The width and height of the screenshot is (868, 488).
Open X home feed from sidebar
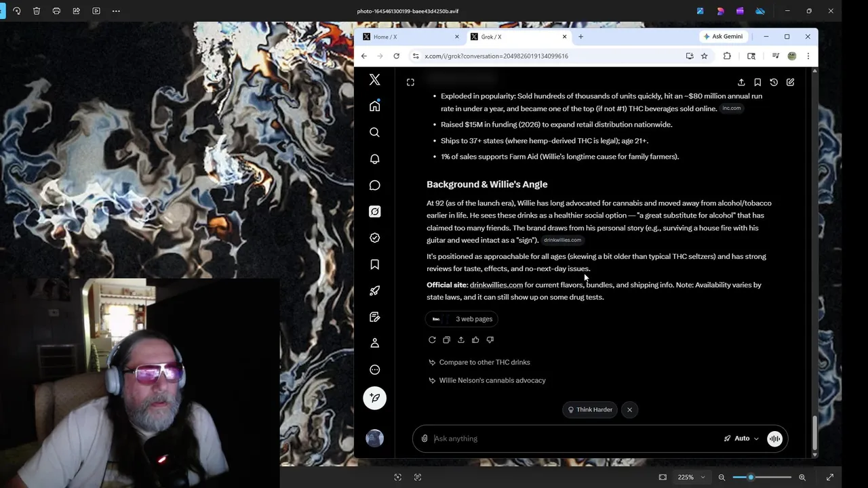[374, 106]
